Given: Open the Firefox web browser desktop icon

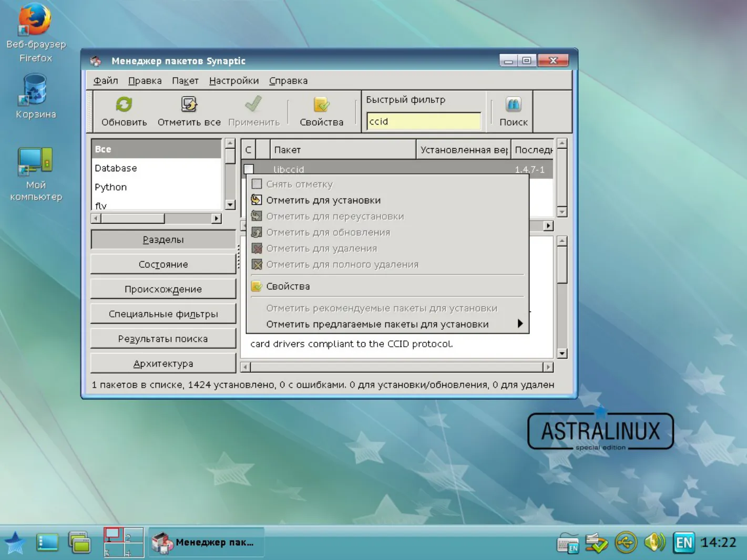Looking at the screenshot, I should click(x=35, y=20).
